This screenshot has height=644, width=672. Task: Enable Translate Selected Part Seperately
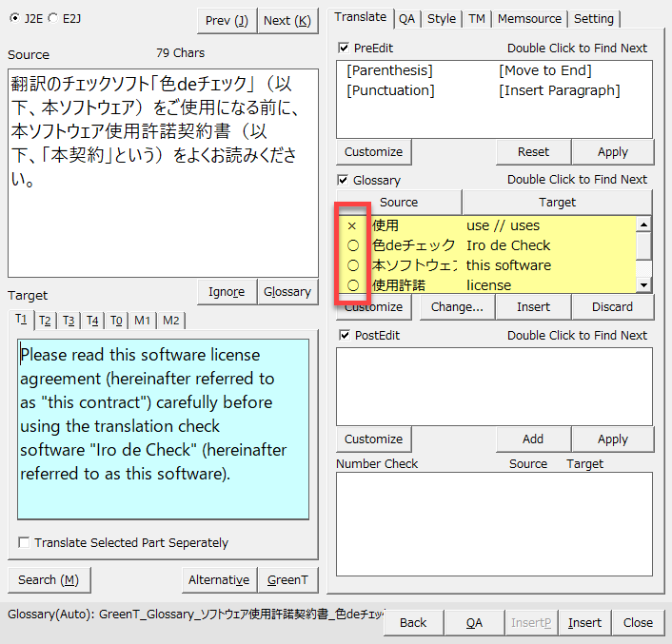point(24,543)
